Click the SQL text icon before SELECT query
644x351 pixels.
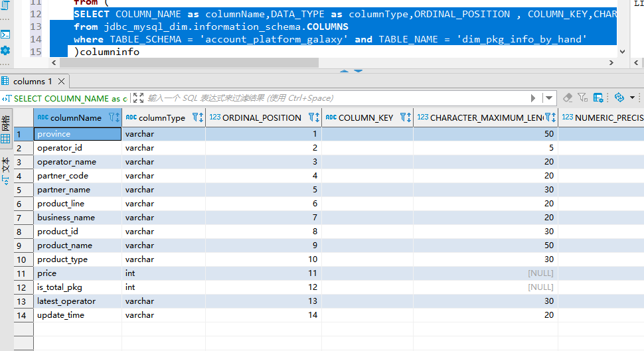point(6,98)
